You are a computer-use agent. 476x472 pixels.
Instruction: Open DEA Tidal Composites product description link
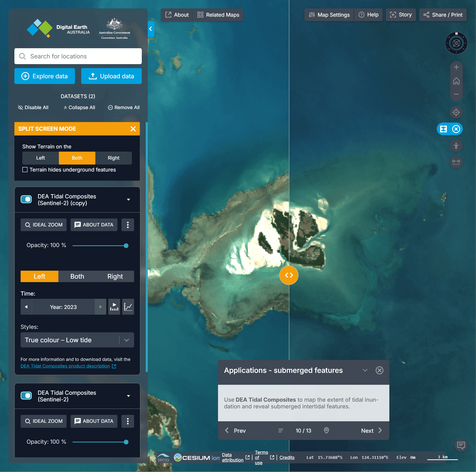(65, 366)
